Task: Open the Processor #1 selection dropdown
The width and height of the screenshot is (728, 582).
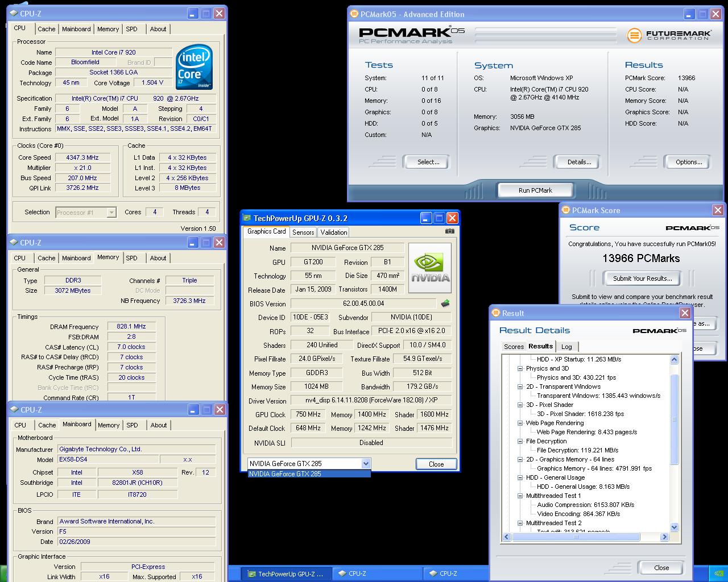Action: coord(111,213)
